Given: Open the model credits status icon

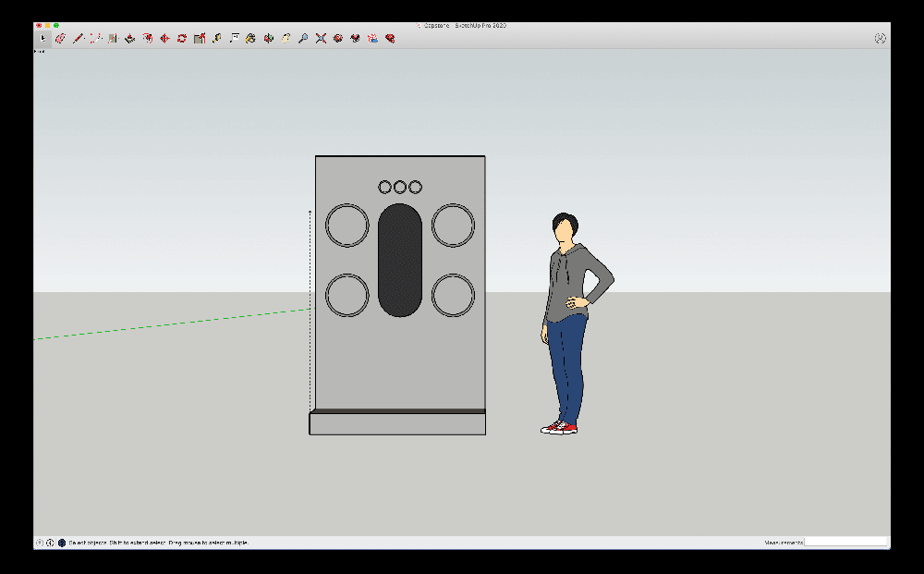Looking at the screenshot, I should [x=50, y=543].
